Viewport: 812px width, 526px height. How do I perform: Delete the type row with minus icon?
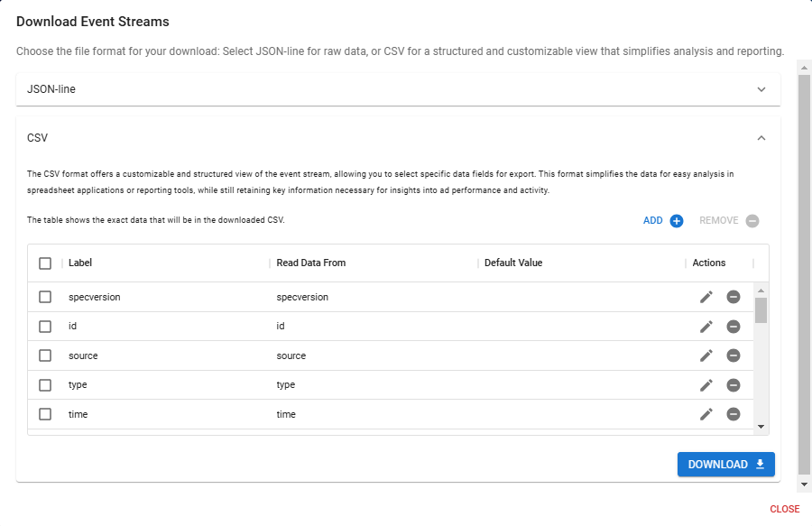734,385
